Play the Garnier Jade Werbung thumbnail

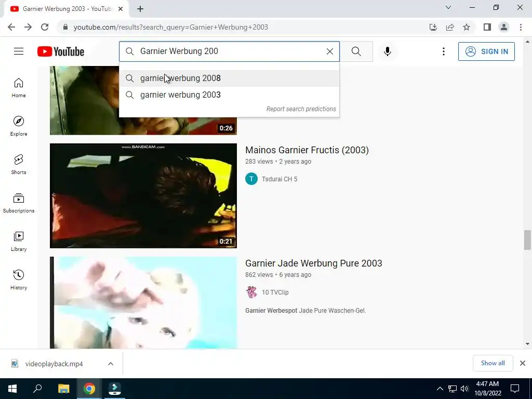pyautogui.click(x=143, y=303)
